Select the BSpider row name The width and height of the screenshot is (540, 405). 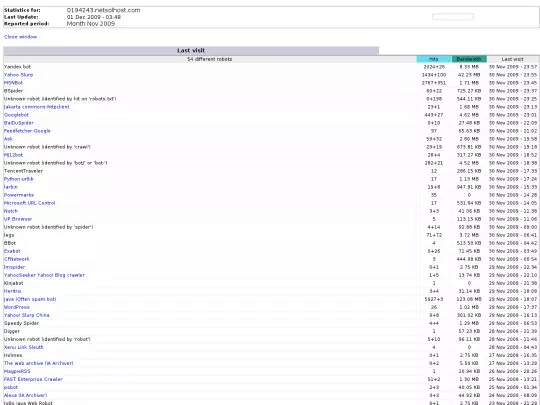[13, 91]
